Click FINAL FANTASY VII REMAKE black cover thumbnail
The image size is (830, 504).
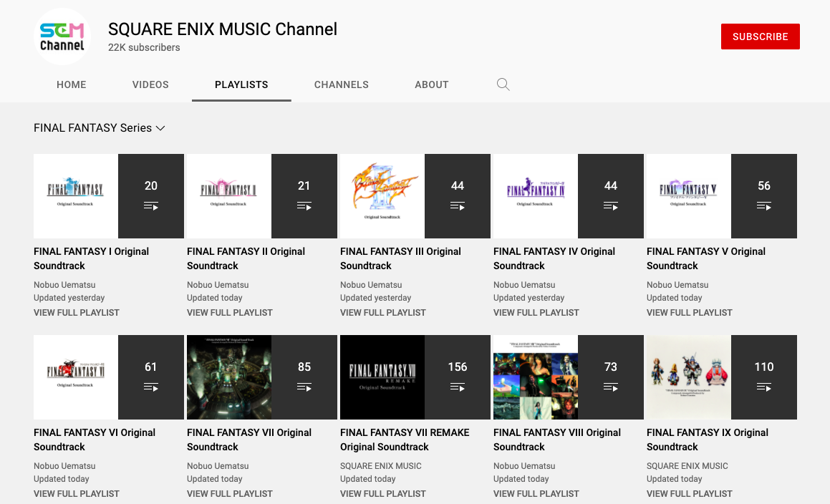[x=382, y=377]
